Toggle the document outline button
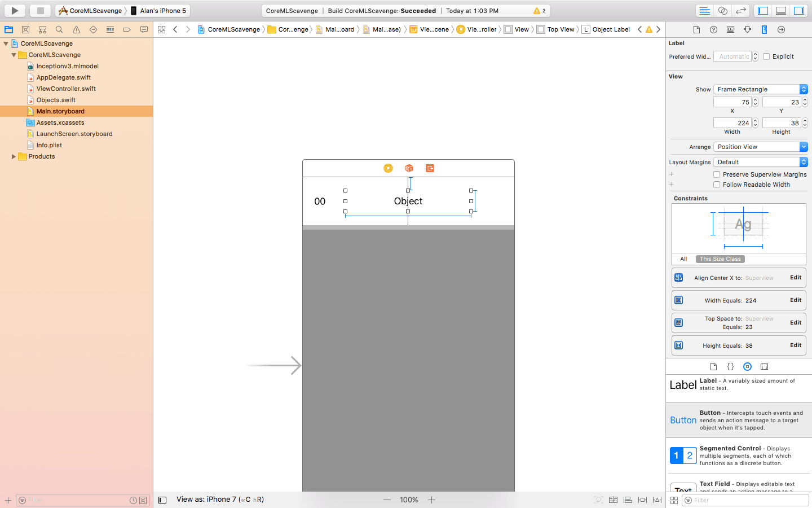This screenshot has width=812, height=508. (162, 500)
